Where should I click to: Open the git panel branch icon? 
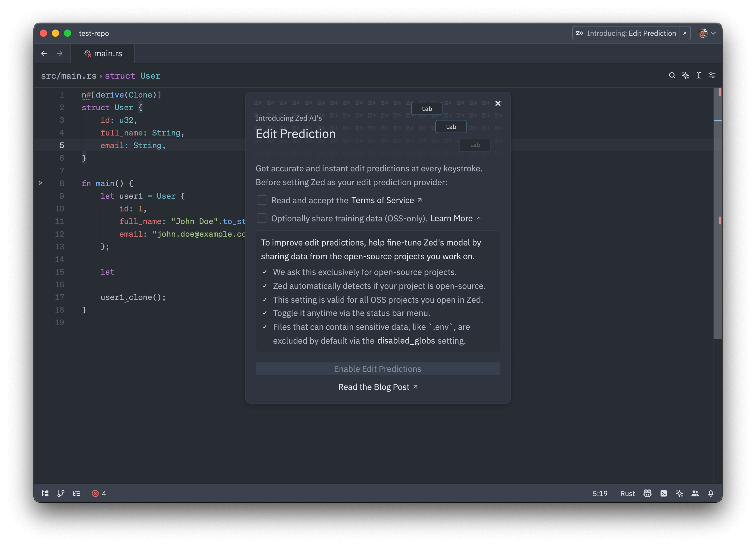61,493
